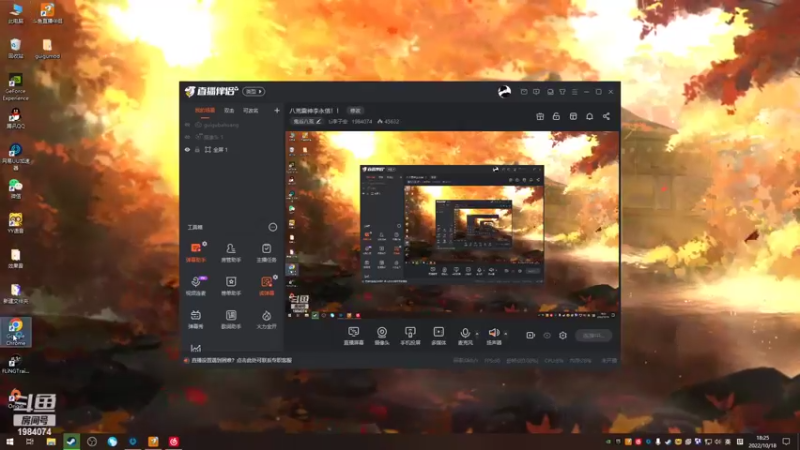Add a camera source
This screenshot has height=450, width=800.
382,336
